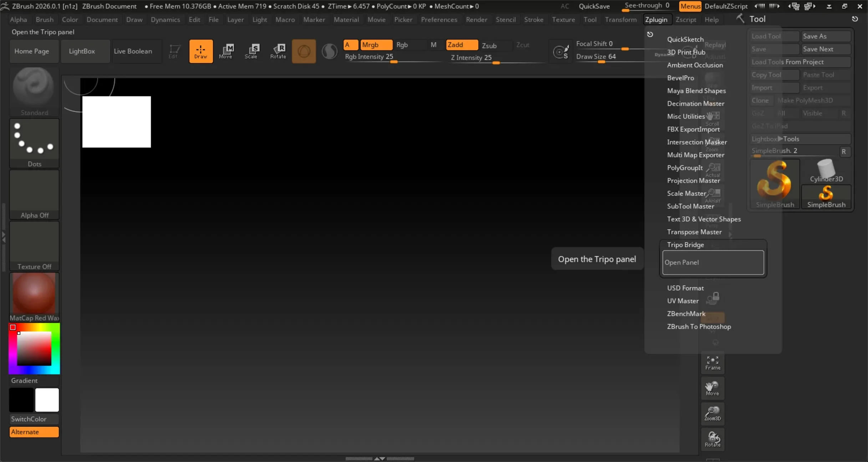Open the Brush menu
The width and height of the screenshot is (868, 462).
(x=45, y=20)
